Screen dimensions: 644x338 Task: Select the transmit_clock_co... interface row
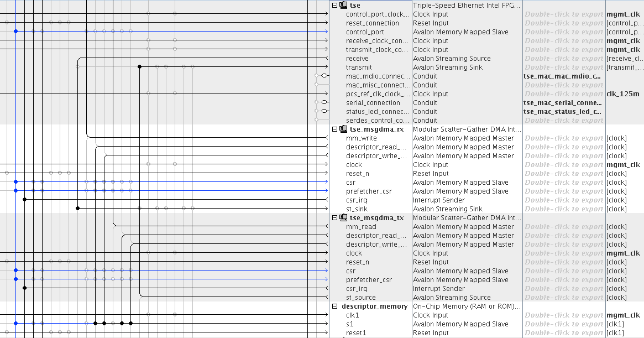pyautogui.click(x=377, y=49)
